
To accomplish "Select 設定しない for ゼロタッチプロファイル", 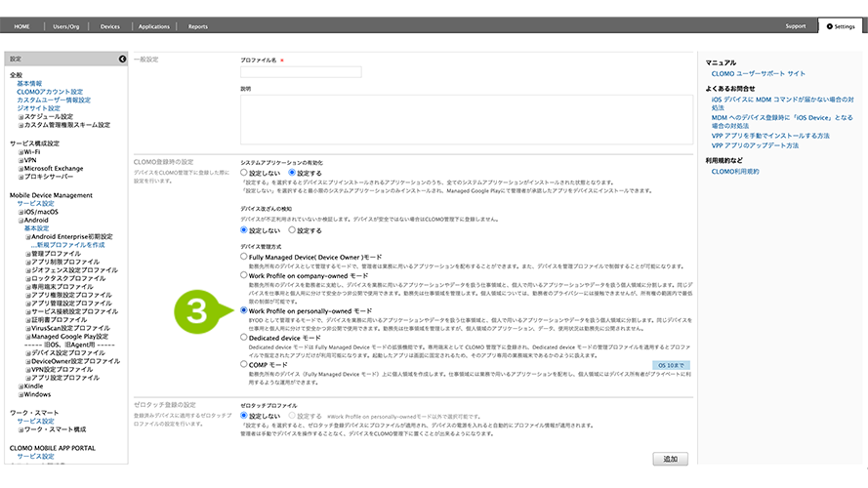I will pos(243,415).
